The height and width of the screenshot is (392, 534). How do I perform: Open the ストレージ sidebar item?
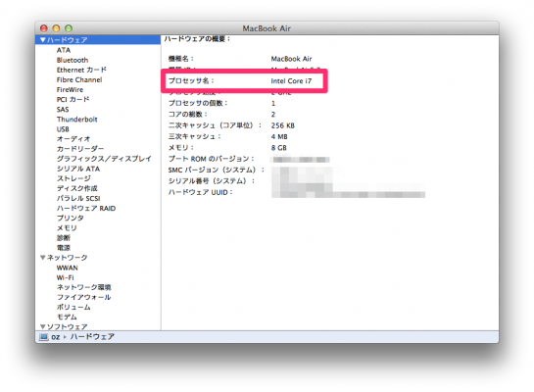[x=73, y=178]
